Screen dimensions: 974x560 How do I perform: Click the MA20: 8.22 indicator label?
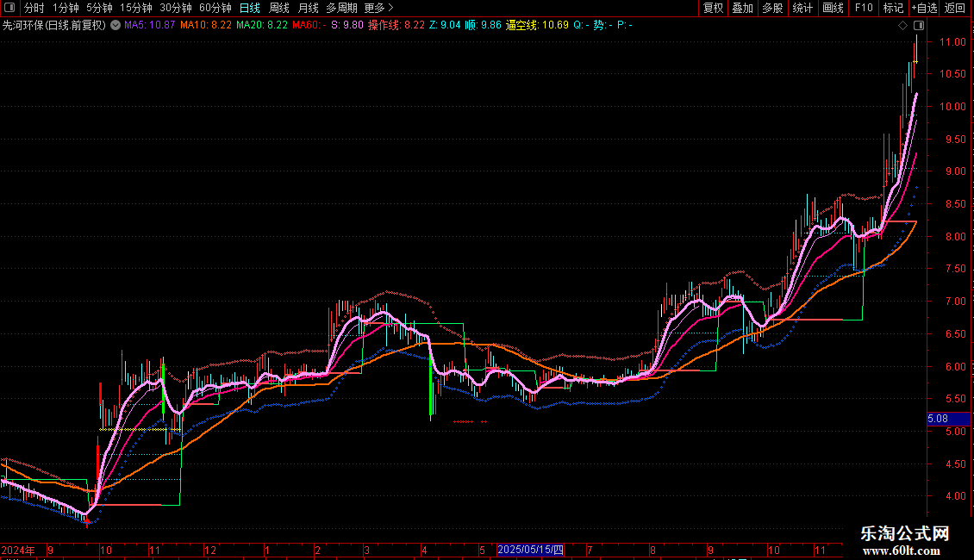pos(262,26)
